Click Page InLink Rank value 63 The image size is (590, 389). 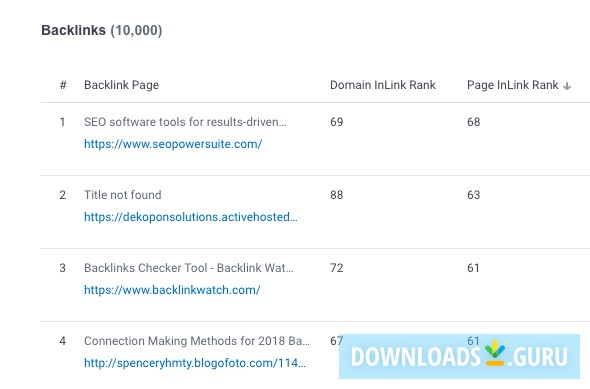click(473, 195)
